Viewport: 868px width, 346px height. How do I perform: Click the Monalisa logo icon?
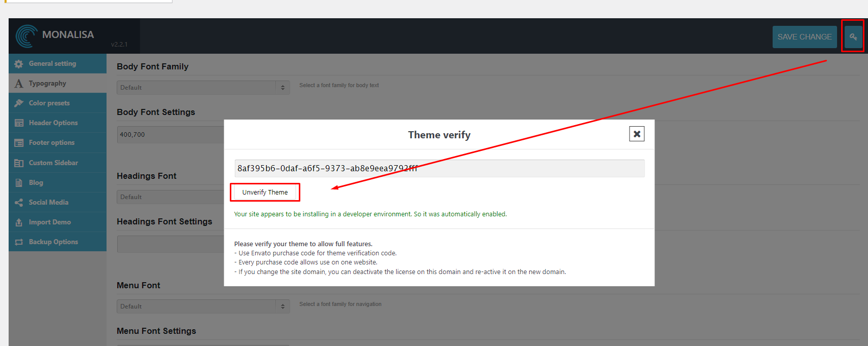pyautogui.click(x=26, y=36)
